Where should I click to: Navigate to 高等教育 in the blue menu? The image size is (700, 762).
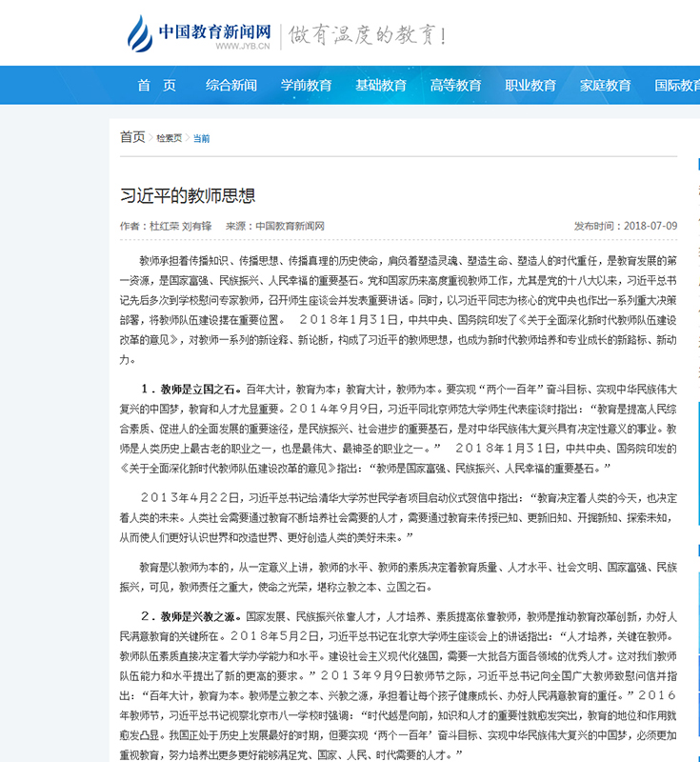coord(456,85)
